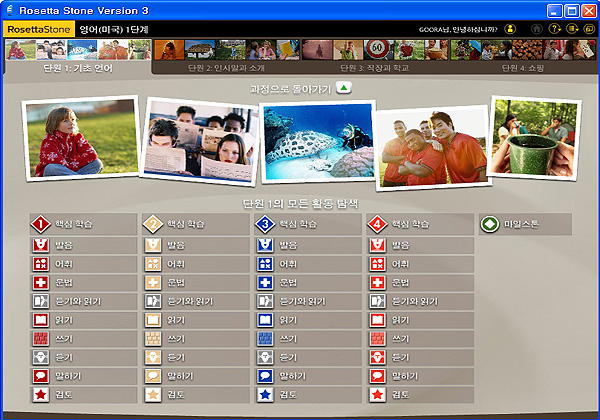Viewport: 600px width, 420px height.
Task: Click the overlapping windows icon in the header
Action: (x=589, y=29)
